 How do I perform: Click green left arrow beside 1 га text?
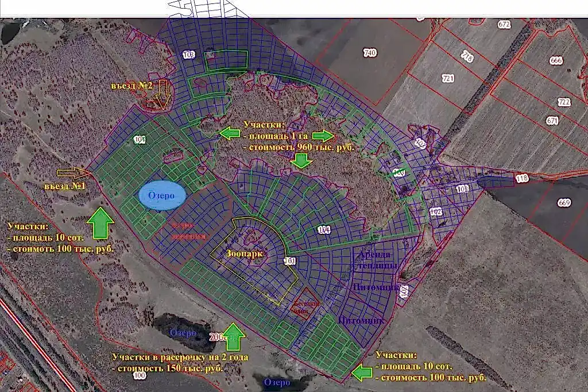230,133
